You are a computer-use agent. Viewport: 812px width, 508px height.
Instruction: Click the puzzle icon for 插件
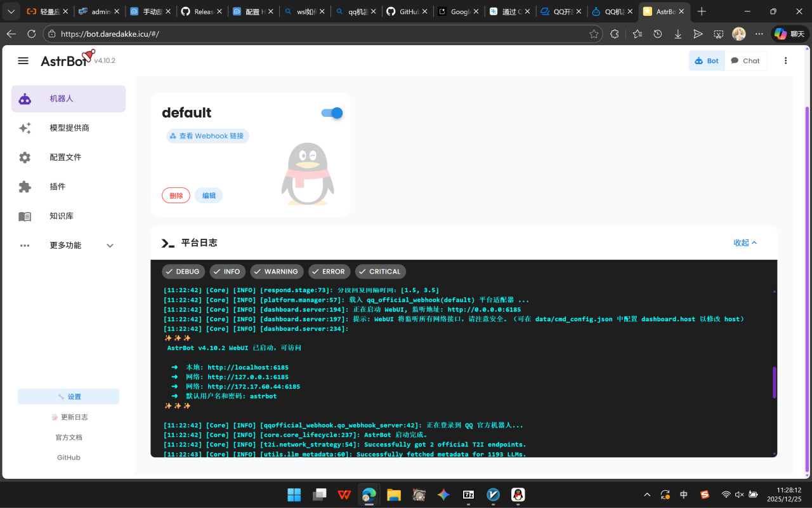pyautogui.click(x=25, y=187)
